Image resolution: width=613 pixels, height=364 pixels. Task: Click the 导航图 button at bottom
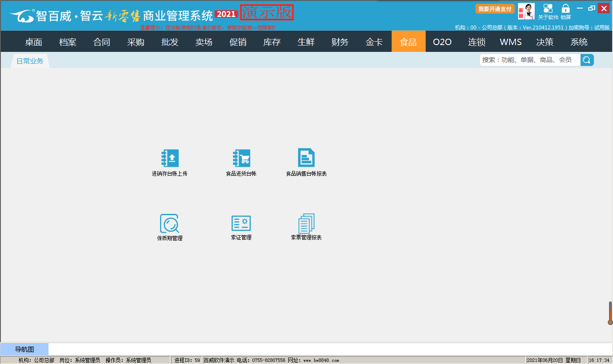(24, 350)
